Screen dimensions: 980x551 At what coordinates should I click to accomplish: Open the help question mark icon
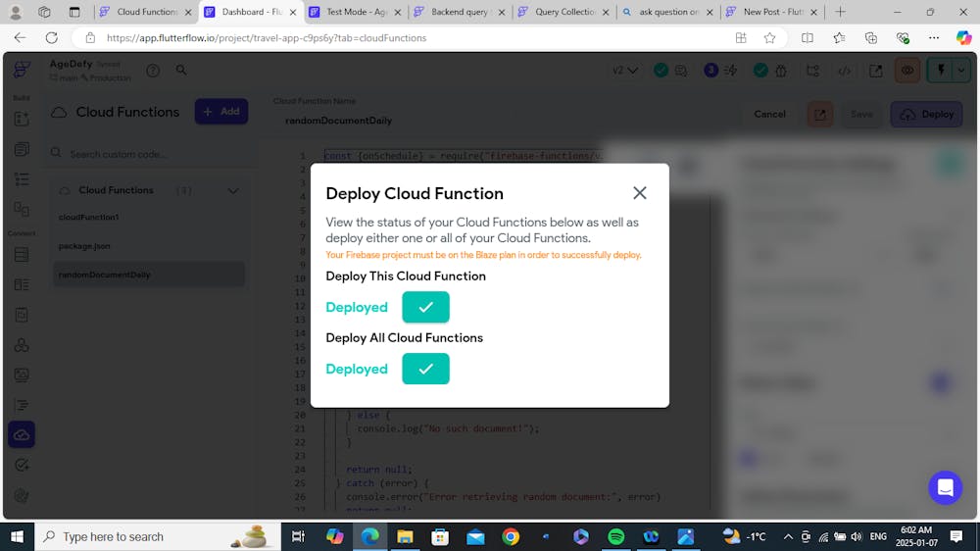coord(153,71)
